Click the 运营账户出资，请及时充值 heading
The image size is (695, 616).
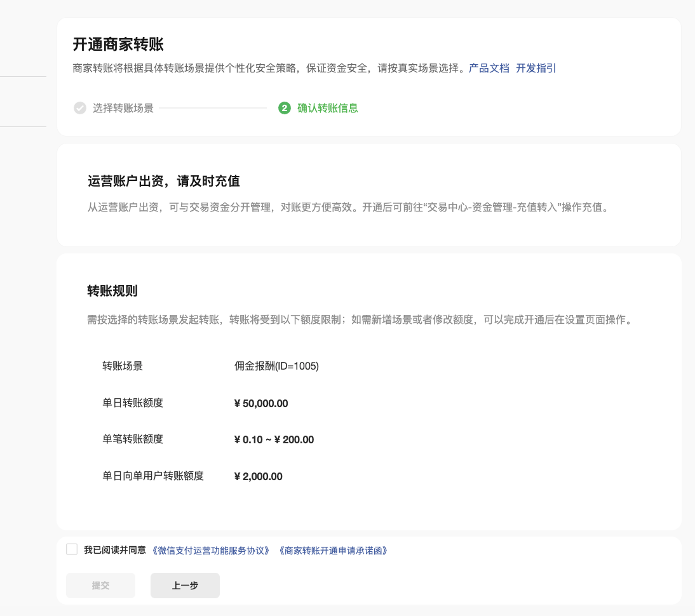[x=163, y=181]
